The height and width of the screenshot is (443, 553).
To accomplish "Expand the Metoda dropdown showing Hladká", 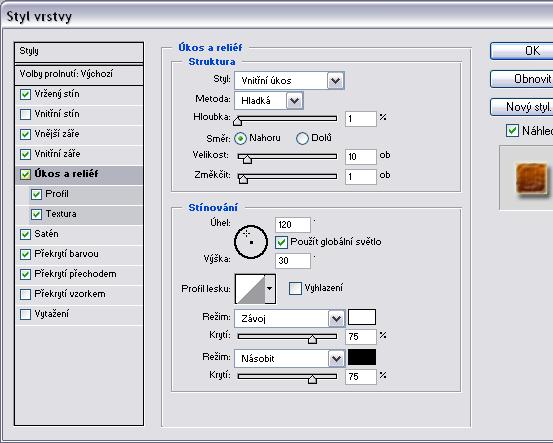I will (x=268, y=101).
